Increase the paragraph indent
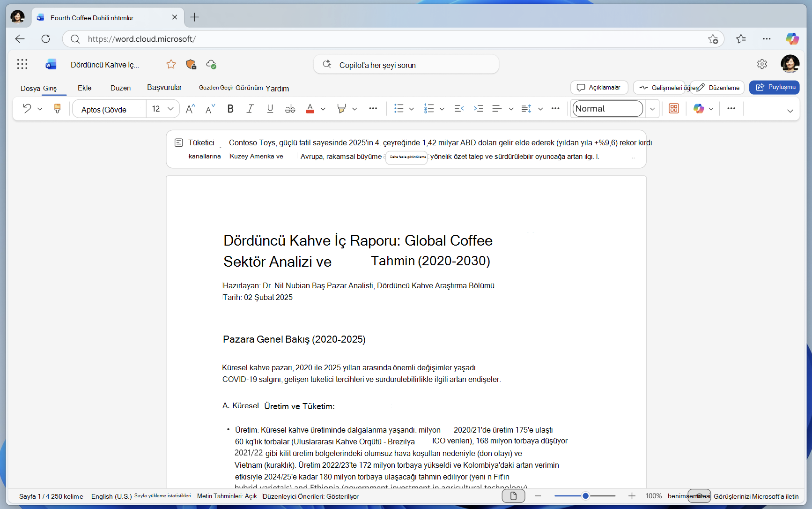The image size is (812, 509). point(478,109)
